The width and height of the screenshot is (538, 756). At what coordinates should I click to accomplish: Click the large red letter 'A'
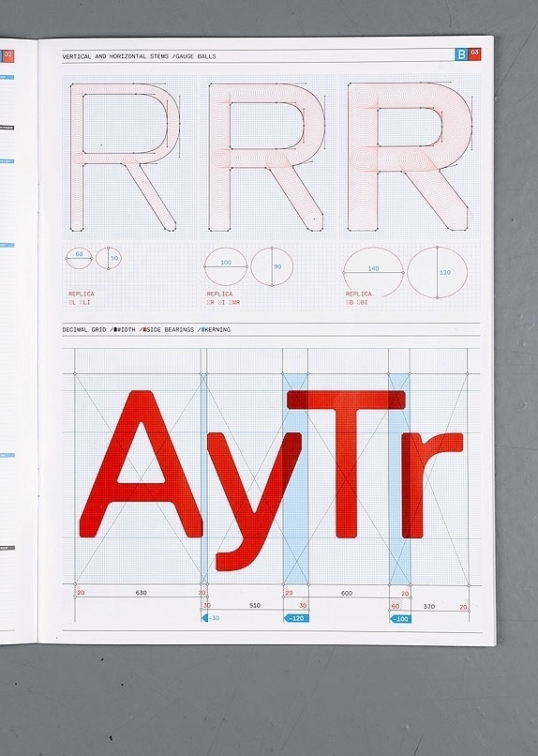pyautogui.click(x=142, y=463)
